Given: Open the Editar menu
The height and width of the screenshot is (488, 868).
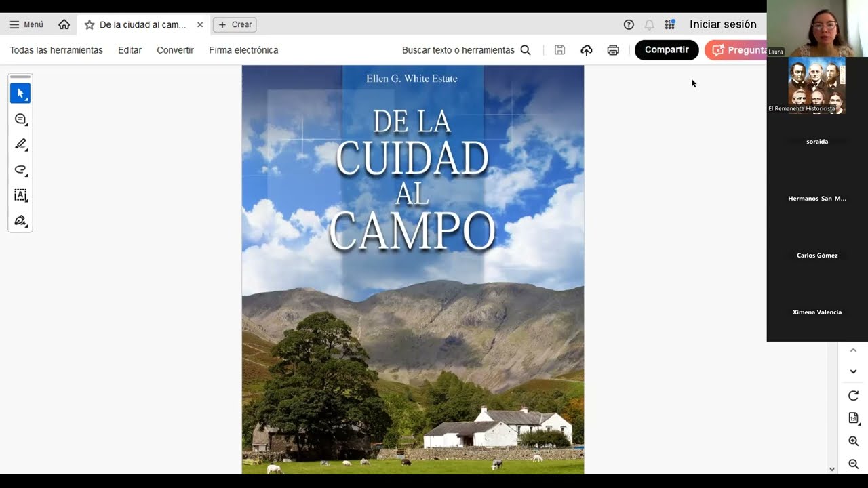Looking at the screenshot, I should tap(130, 50).
